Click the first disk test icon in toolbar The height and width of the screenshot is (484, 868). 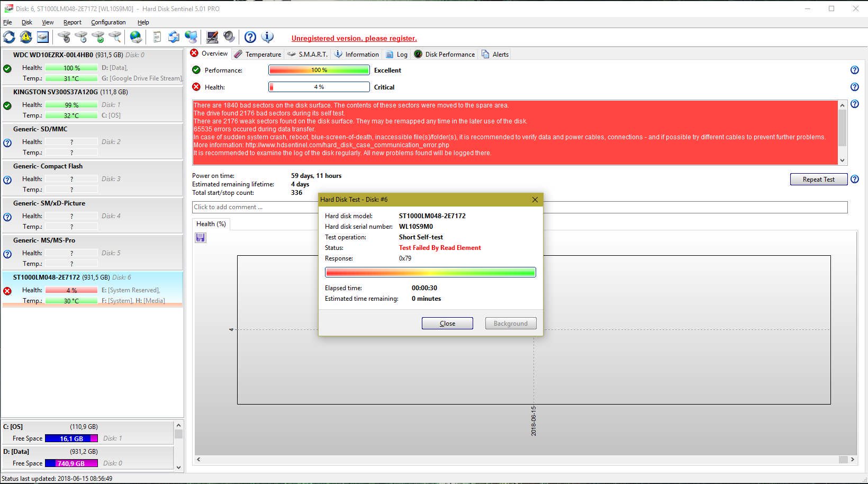[x=64, y=37]
